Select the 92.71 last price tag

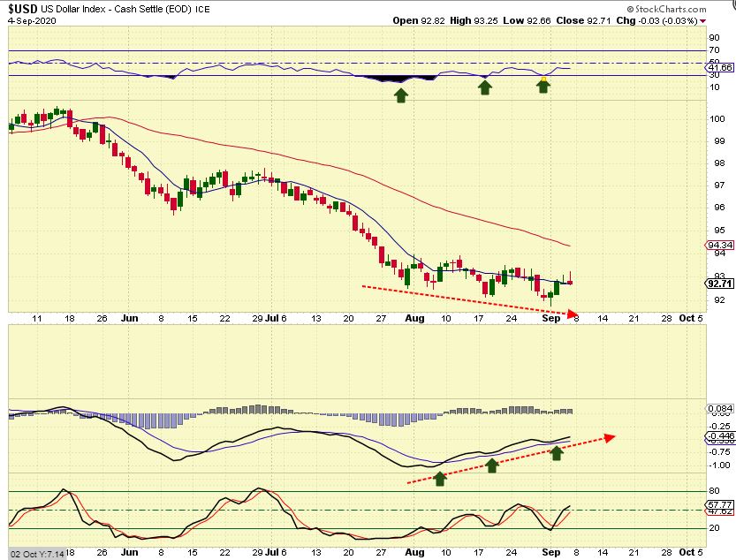[x=717, y=284]
